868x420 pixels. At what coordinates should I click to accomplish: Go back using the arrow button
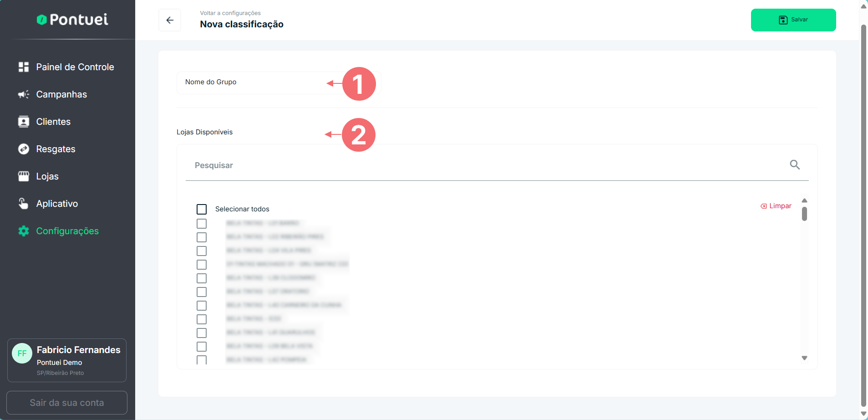tap(170, 20)
